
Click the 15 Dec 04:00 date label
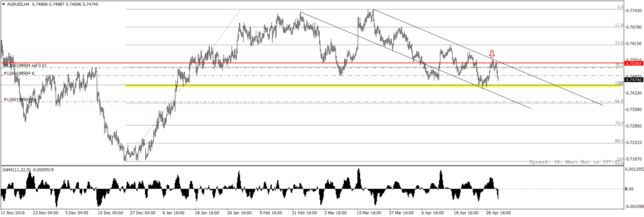[110, 213]
